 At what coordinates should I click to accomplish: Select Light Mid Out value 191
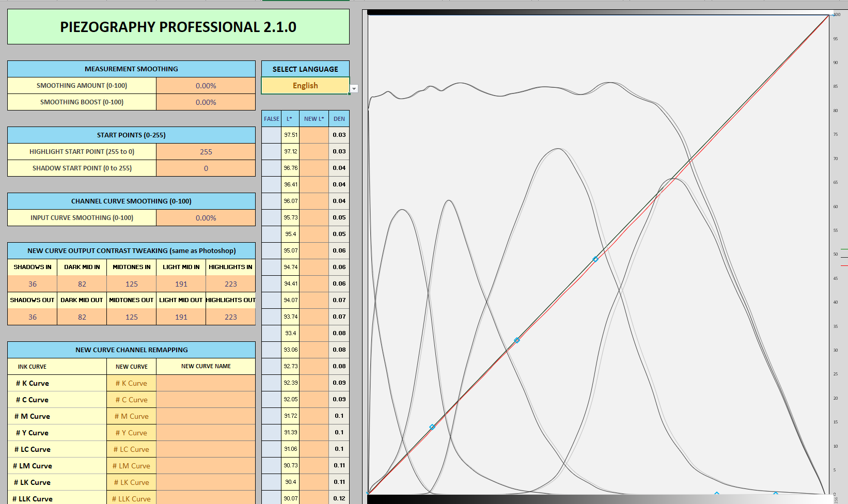181,317
